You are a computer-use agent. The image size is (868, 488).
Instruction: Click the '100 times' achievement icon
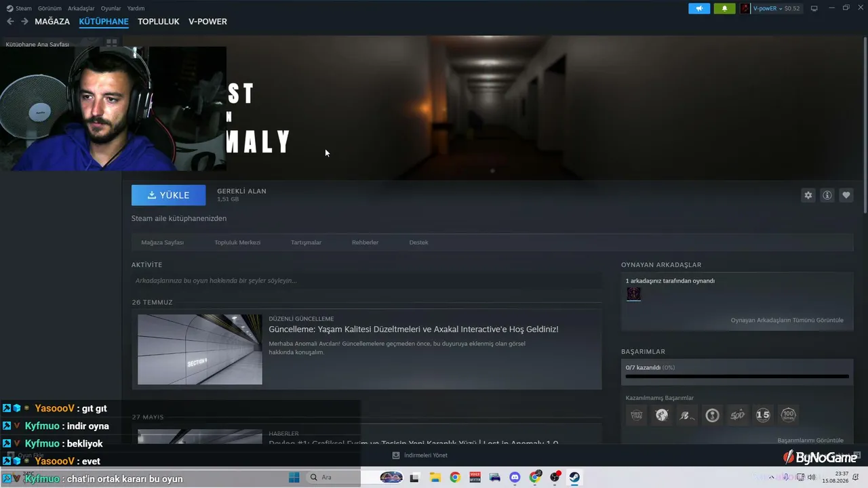coord(788,415)
